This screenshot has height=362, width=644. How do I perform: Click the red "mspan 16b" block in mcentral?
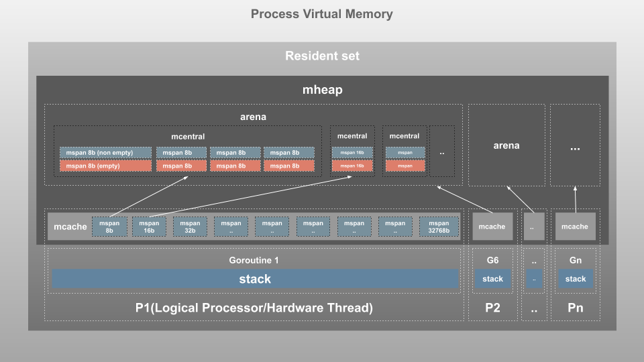352,166
